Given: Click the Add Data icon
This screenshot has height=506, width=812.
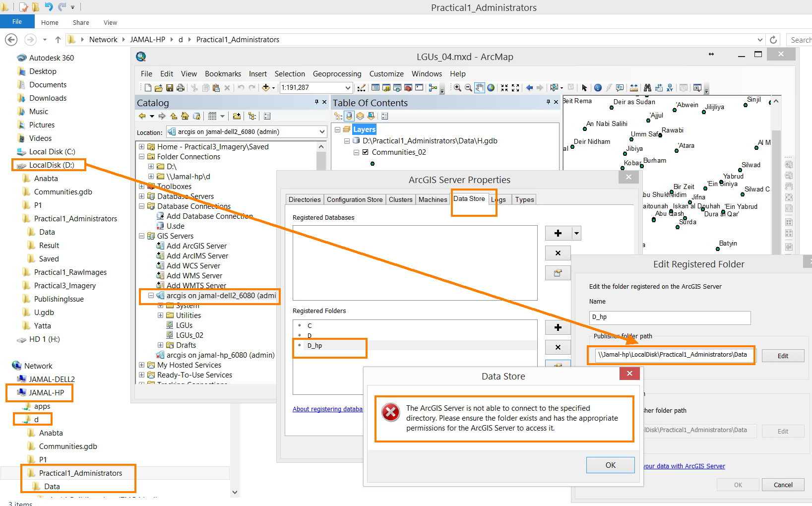Looking at the screenshot, I should (266, 88).
